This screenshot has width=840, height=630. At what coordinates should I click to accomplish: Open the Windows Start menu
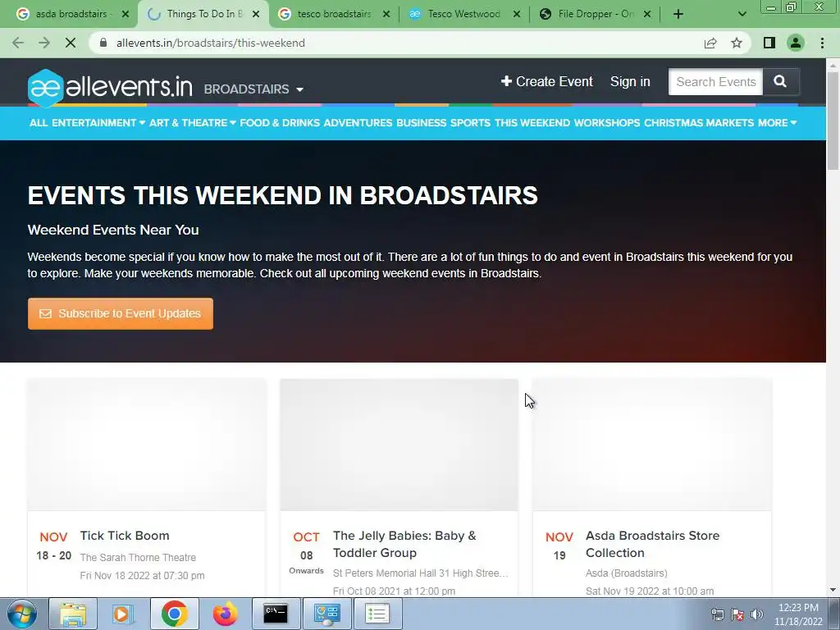(22, 614)
